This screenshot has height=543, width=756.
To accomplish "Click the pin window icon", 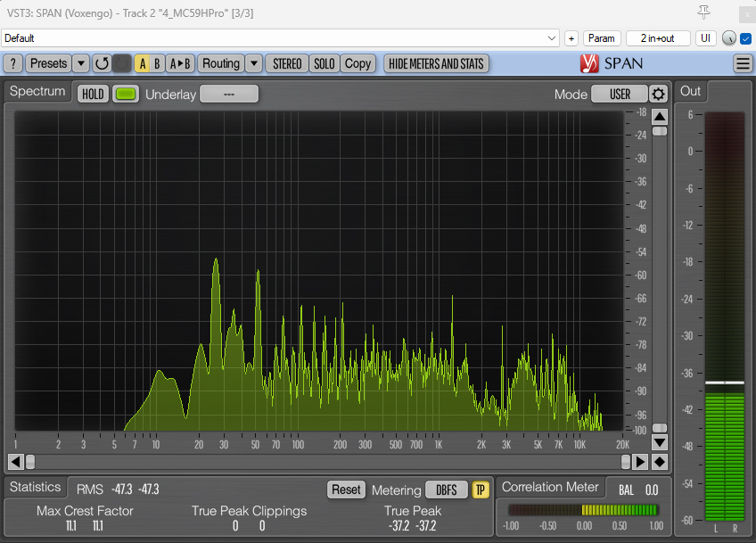I will (x=704, y=12).
